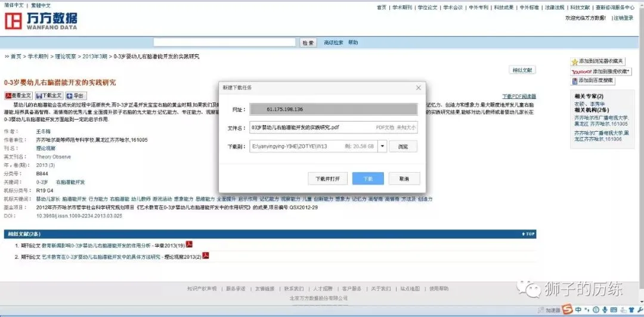Click the 文件名 filename input field
Viewport: 644px width, 317px height.
(x=333, y=128)
